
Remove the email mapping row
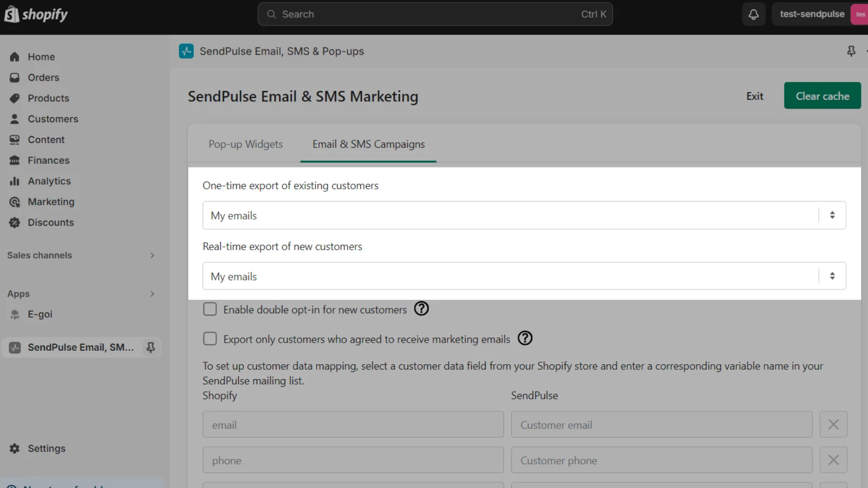coord(833,425)
